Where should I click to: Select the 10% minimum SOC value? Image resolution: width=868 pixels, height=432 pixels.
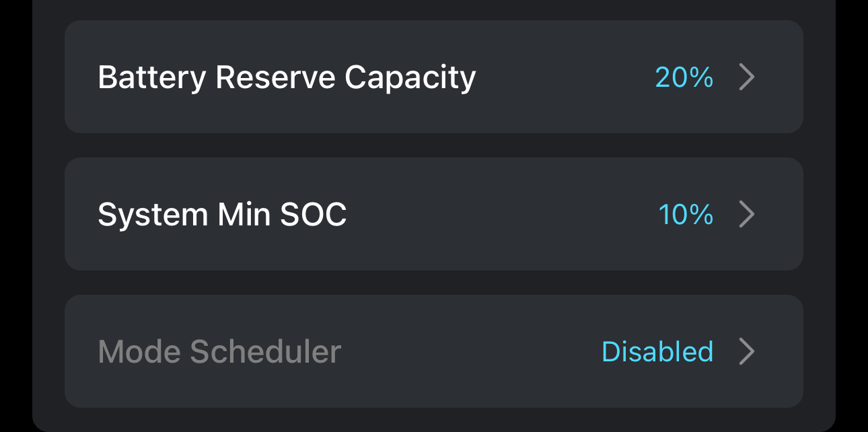(x=686, y=215)
